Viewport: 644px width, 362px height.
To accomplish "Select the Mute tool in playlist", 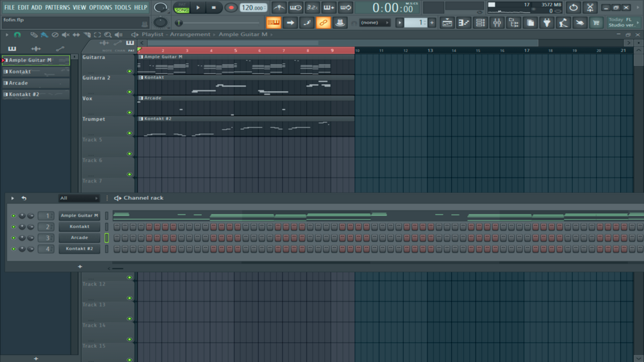I will [65, 35].
